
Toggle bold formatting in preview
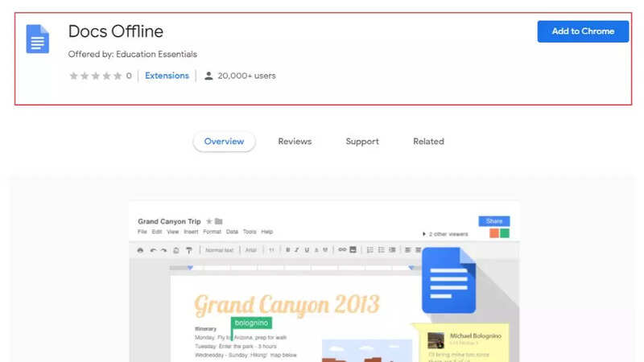coord(288,250)
